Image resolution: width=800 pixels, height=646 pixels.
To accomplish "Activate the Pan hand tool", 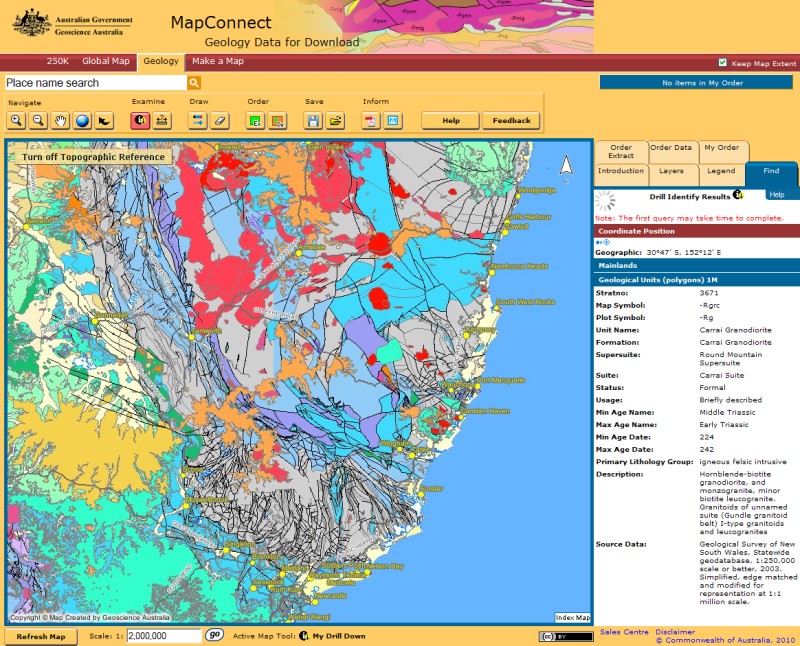I will 60,121.
